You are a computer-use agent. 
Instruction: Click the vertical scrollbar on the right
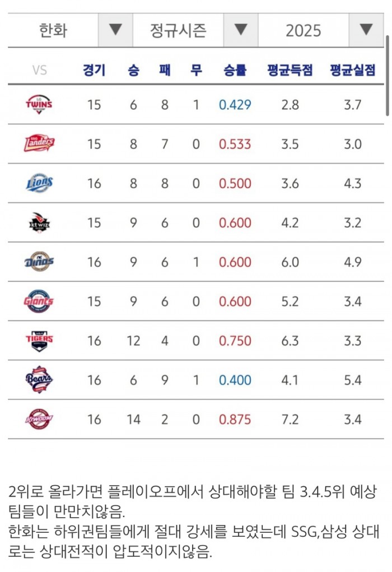(x=387, y=76)
